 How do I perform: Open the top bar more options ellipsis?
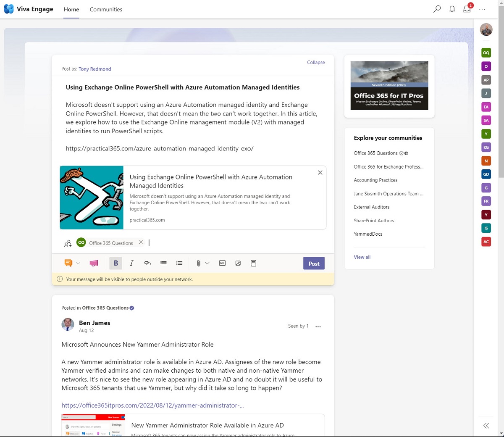pos(482,9)
